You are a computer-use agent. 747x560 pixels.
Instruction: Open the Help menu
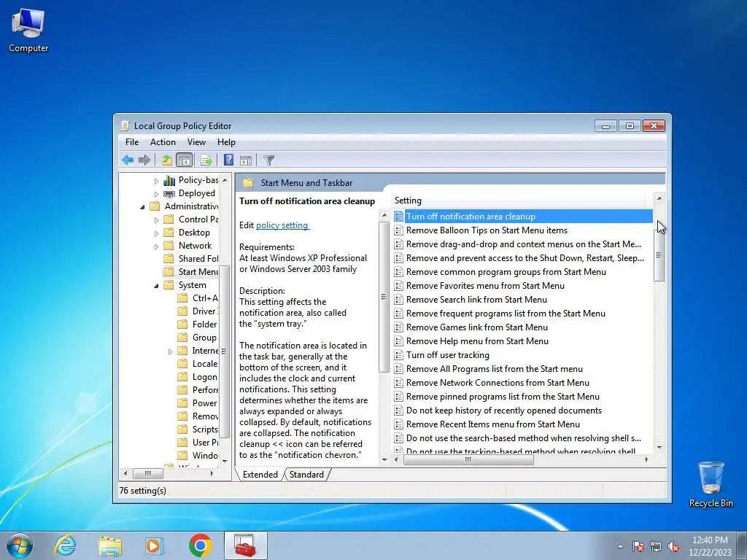click(226, 142)
